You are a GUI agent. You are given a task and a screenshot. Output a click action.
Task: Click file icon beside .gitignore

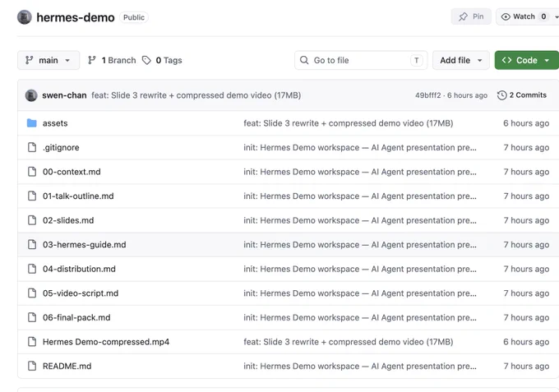32,147
